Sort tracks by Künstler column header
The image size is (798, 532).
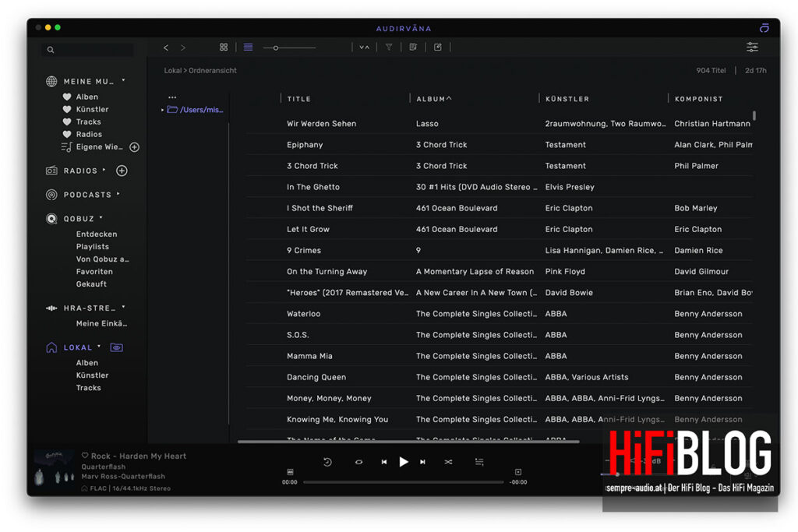click(567, 99)
